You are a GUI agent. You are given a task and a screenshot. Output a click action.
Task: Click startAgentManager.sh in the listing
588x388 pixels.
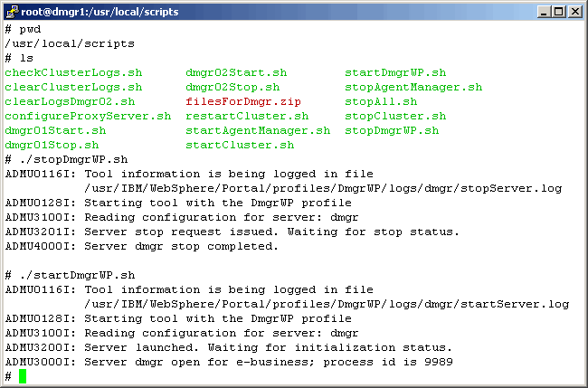pos(258,130)
